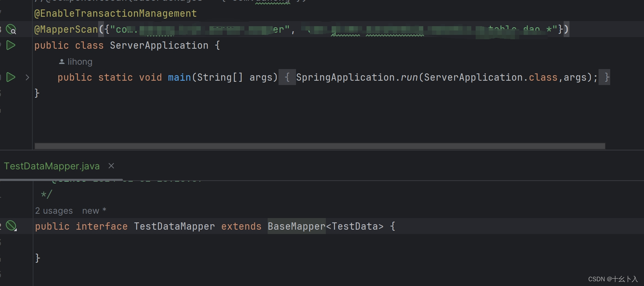This screenshot has width=644, height=286.
Task: Click the horizontal scrollbar of ServerApplication editor
Action: (x=320, y=146)
